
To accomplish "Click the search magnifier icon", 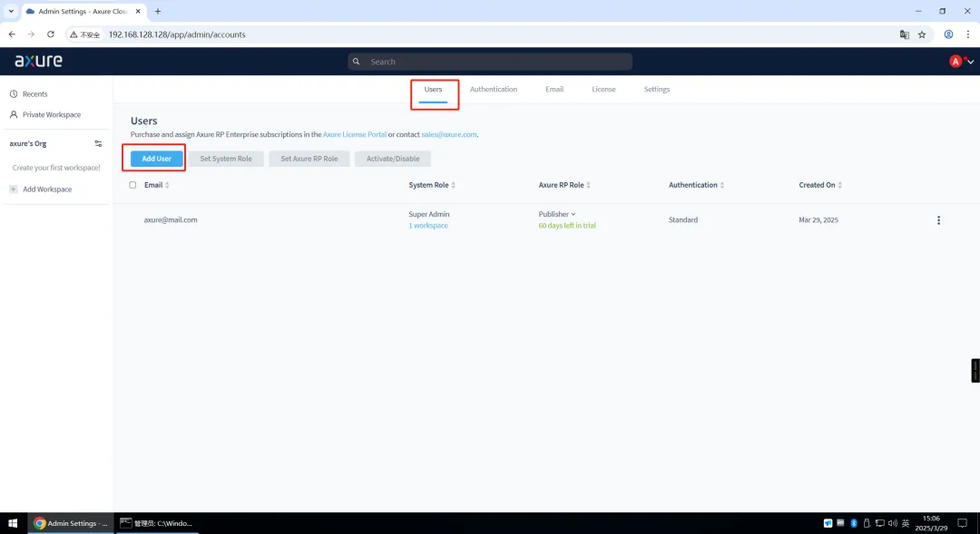I will point(357,62).
